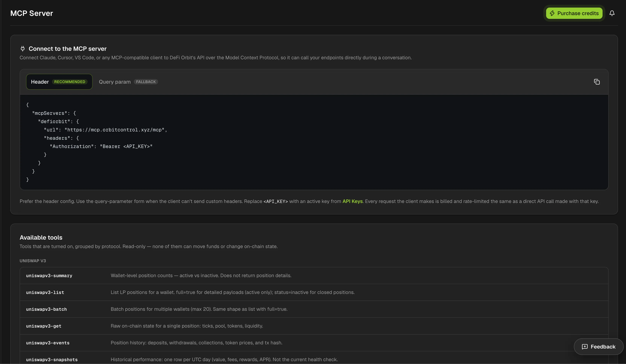Click the url line in the config

click(105, 130)
